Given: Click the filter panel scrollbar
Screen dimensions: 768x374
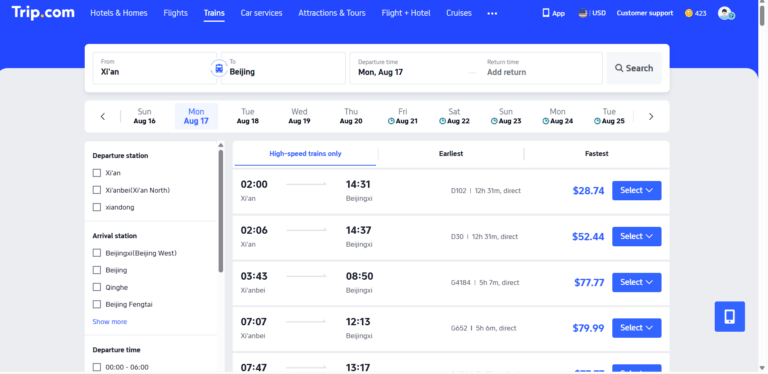Looking at the screenshot, I should [220, 210].
